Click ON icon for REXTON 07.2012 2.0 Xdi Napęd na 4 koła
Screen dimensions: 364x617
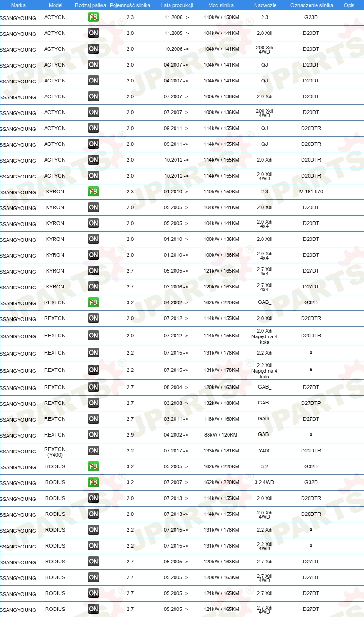pyautogui.click(x=94, y=336)
